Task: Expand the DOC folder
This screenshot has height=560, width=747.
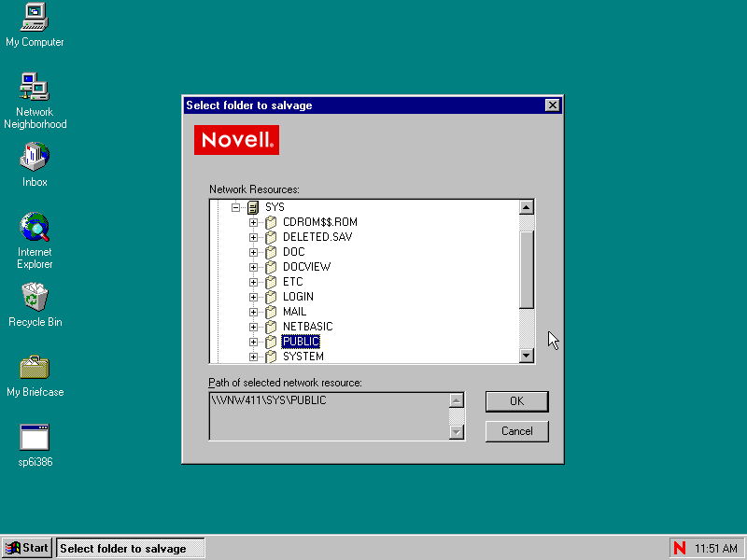Action: click(253, 252)
